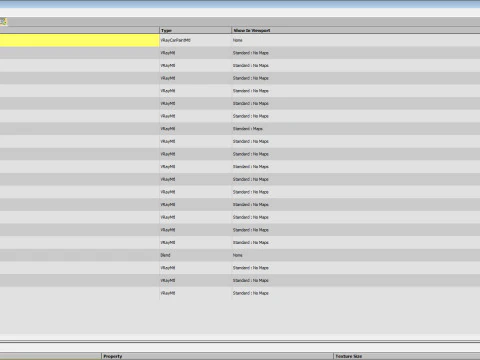Click the horizontal splitter bar between panels
Image resolution: width=480 pixels, height=360 pixels.
[240, 342]
